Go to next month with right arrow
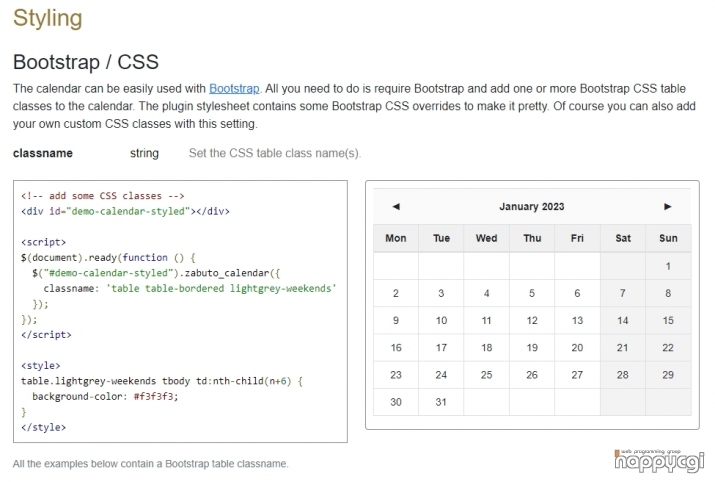 (x=668, y=207)
